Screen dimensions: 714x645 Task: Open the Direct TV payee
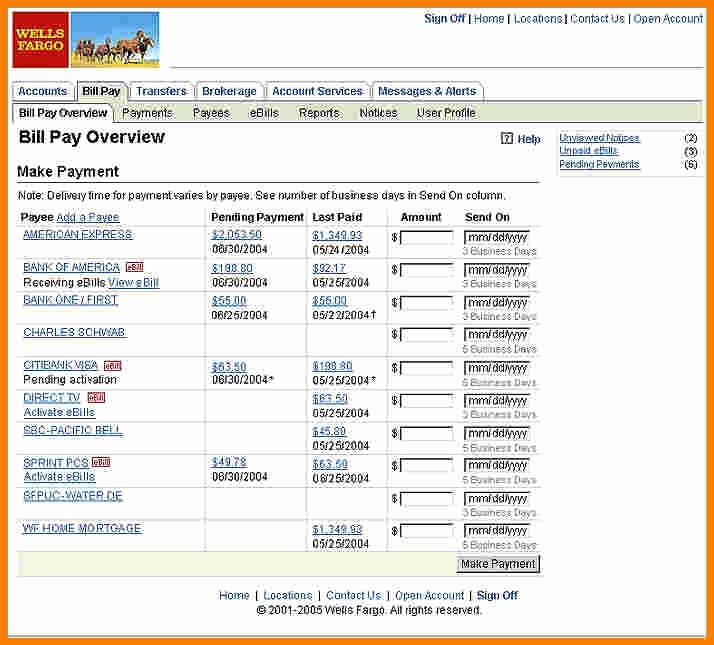tap(52, 398)
